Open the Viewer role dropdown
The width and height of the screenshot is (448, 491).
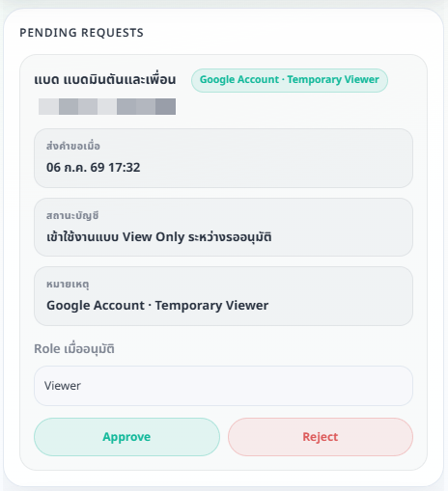[223, 386]
